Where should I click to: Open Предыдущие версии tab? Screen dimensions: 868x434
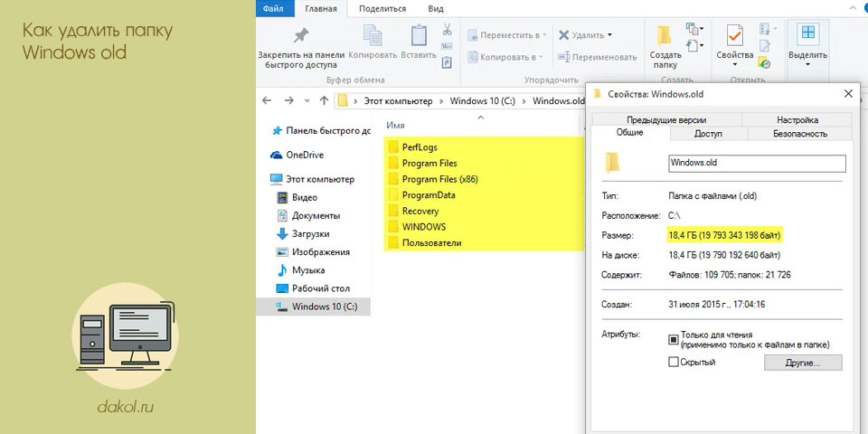[666, 119]
